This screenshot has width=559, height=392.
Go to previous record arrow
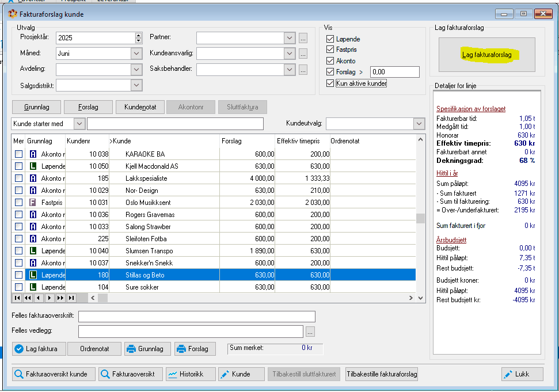point(39,298)
